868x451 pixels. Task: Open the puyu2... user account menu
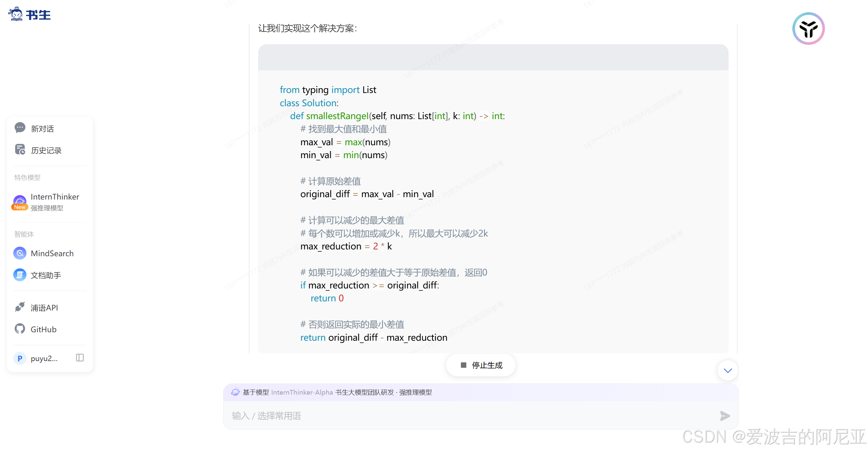44,358
